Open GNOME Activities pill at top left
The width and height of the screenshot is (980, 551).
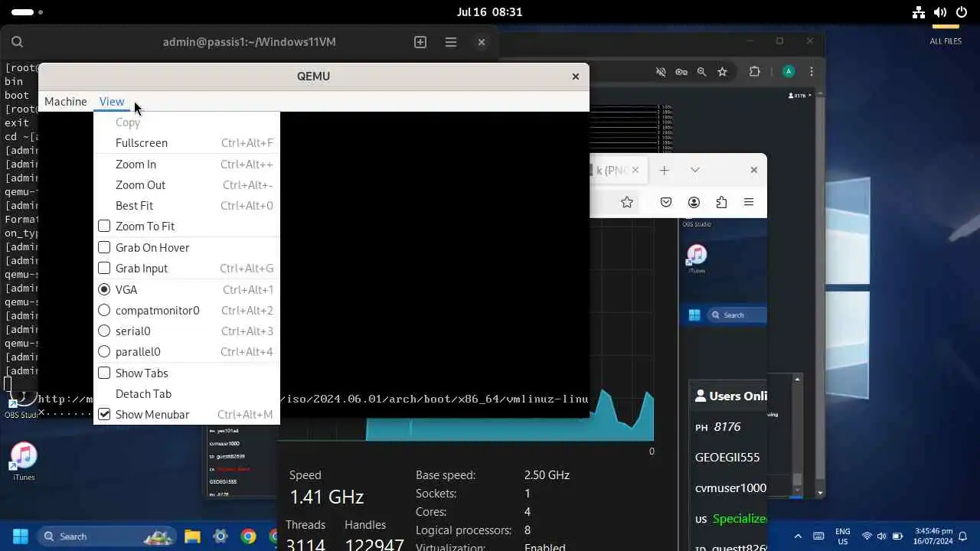[x=28, y=12]
